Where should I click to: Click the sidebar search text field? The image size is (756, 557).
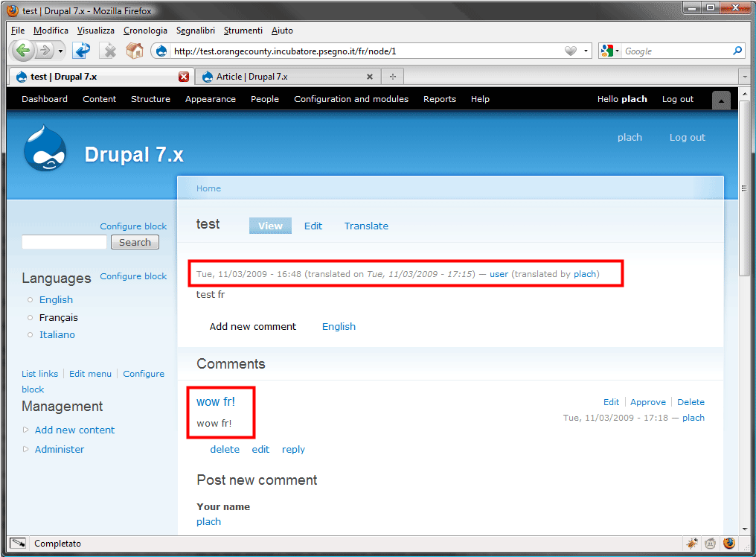pos(64,242)
